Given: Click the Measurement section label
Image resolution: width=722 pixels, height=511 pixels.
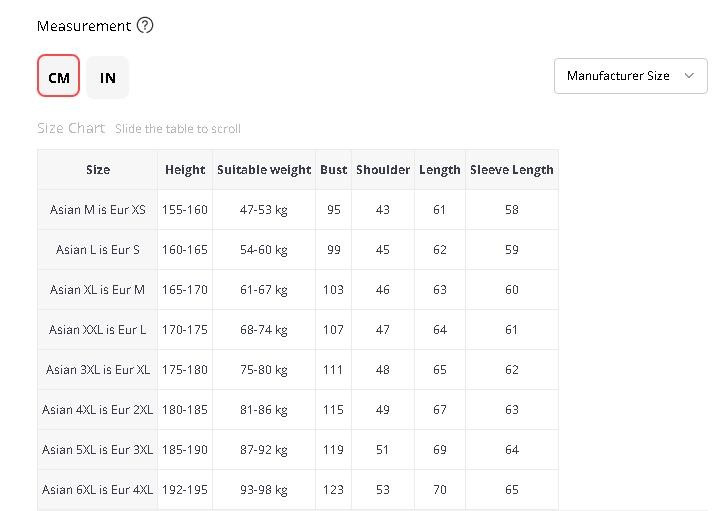Looking at the screenshot, I should point(84,26).
